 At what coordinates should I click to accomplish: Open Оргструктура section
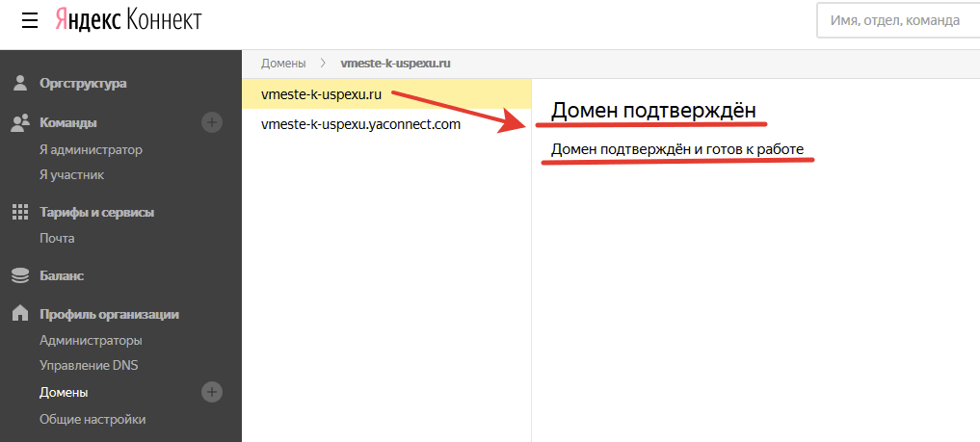[83, 84]
